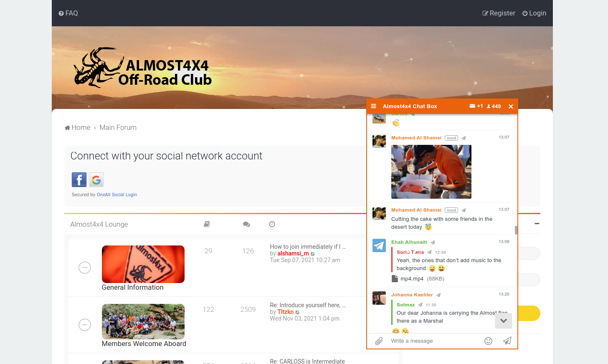Click the clapping hands emoji message
608x364 pixels.
[x=396, y=123]
